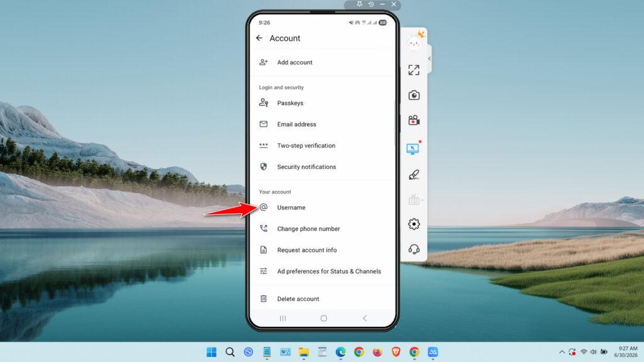Image resolution: width=644 pixels, height=362 pixels.
Task: Take a screenshot with the camera icon
Action: point(414,96)
